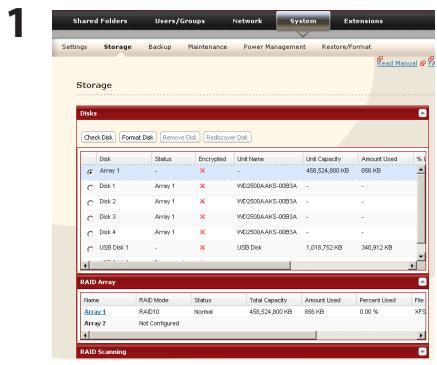This screenshot has width=437, height=365.
Task: Click the Unit Name column header
Action: [269, 159]
